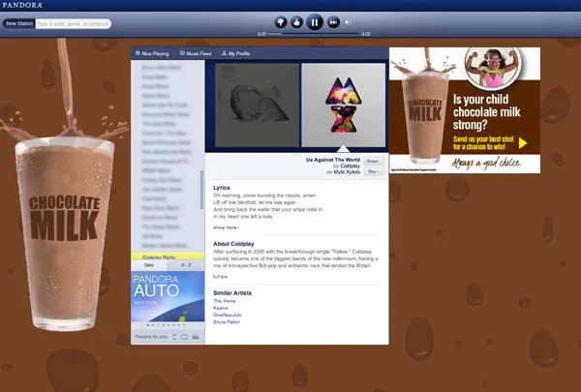Click the Mylo Xyloto album artwork

pos(343,106)
